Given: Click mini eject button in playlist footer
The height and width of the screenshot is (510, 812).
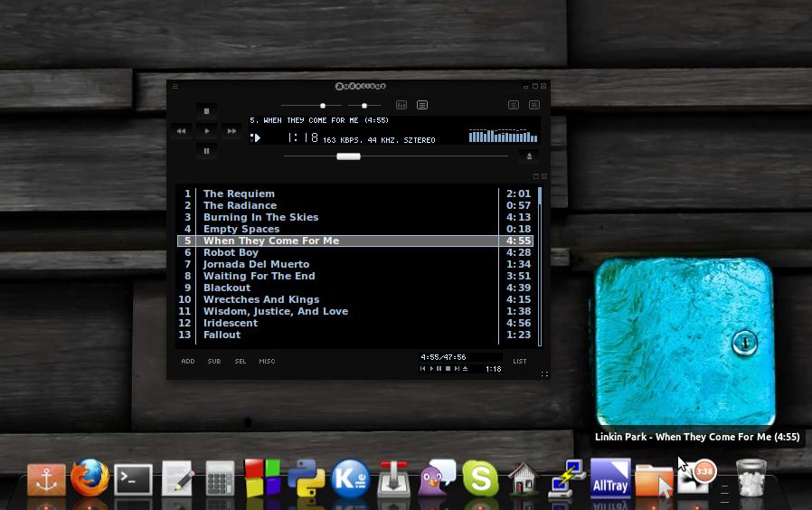Looking at the screenshot, I should coord(465,369).
